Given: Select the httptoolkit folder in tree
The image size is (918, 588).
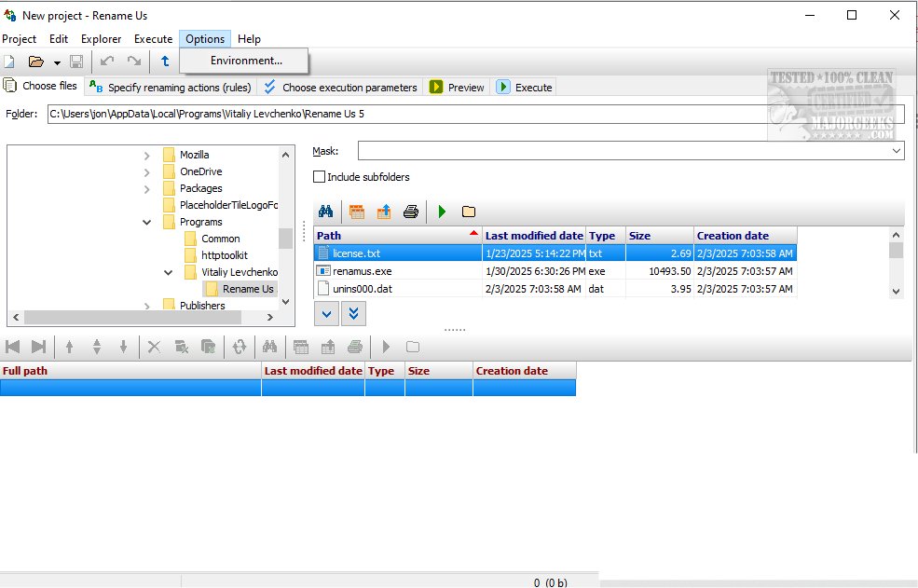Looking at the screenshot, I should coord(225,255).
